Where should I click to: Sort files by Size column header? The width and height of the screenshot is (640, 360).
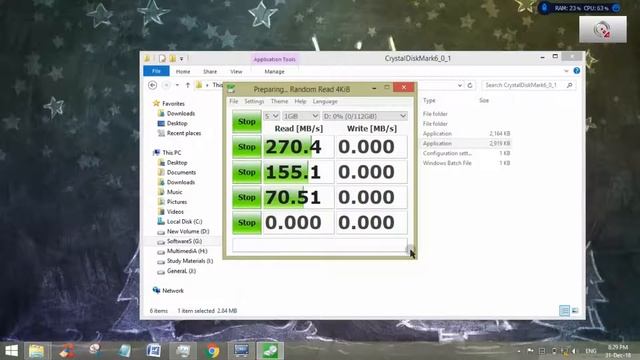coord(484,100)
